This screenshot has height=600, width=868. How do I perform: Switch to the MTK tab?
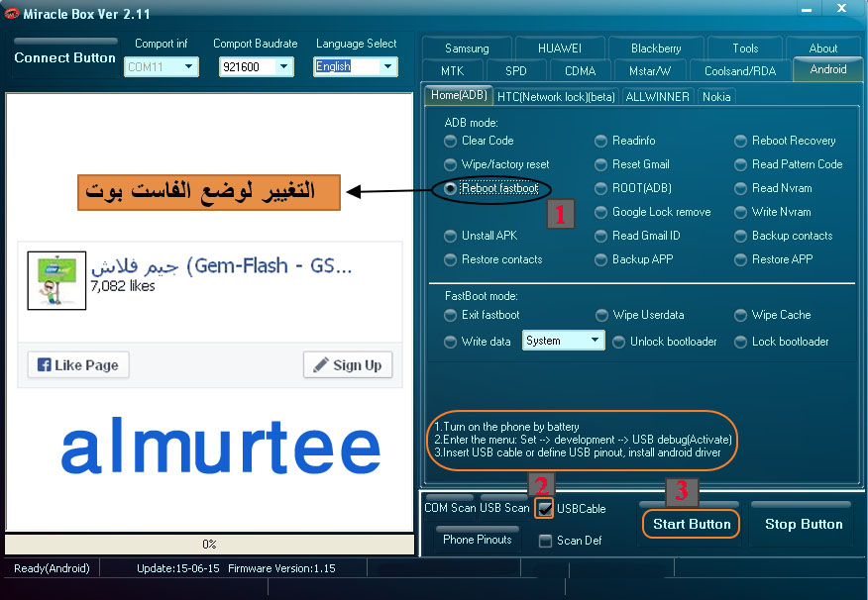click(452, 71)
